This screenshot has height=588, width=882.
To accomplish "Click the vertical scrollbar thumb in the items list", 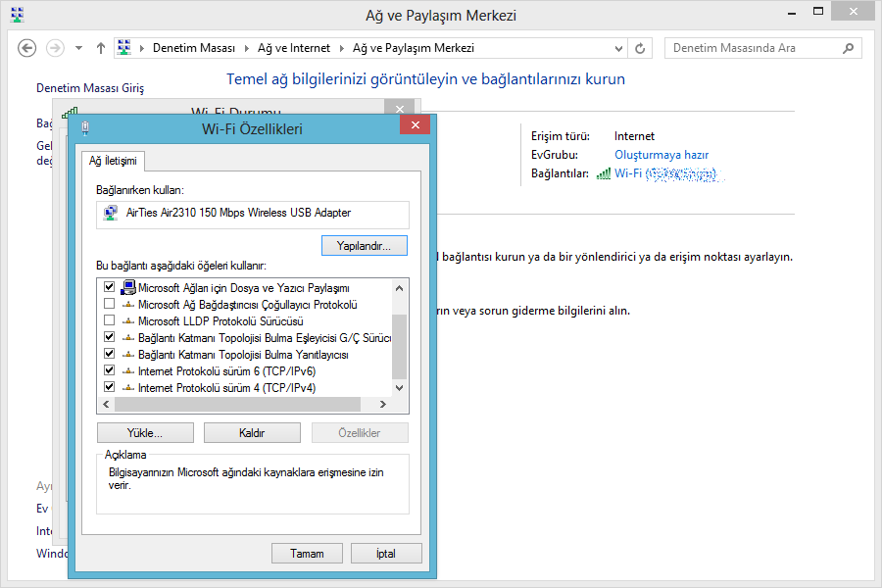I will tap(400, 347).
